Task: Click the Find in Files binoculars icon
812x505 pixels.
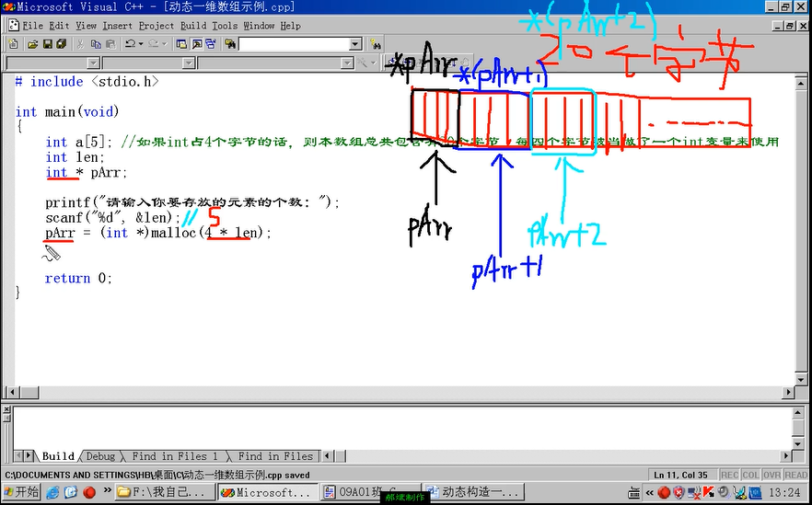Action: [x=230, y=44]
